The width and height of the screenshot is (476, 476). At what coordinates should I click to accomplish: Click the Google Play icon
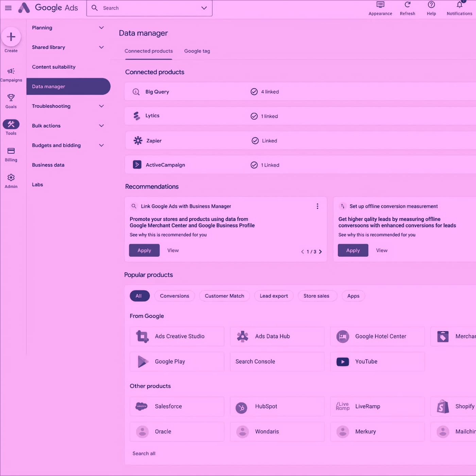(143, 361)
